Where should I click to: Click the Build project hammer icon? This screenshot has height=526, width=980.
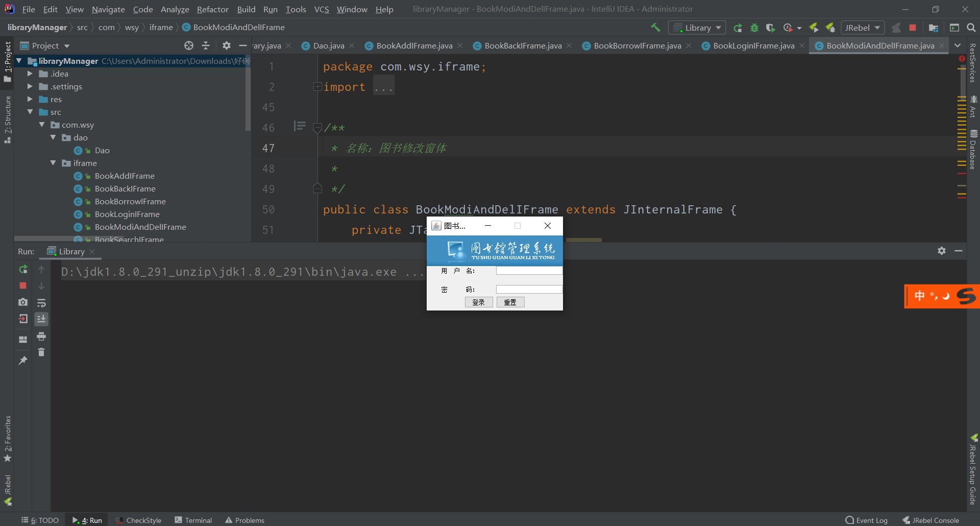tap(655, 28)
